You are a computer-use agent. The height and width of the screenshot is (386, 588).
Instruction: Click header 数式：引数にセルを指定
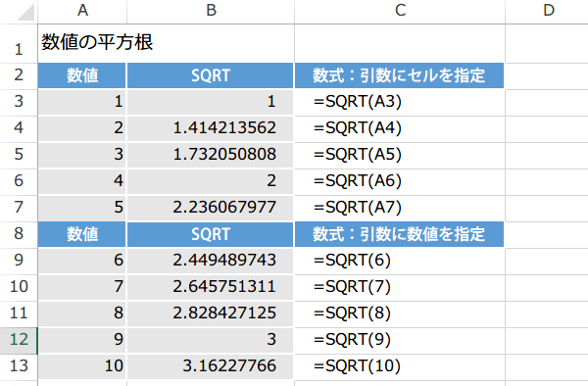pyautogui.click(x=399, y=75)
